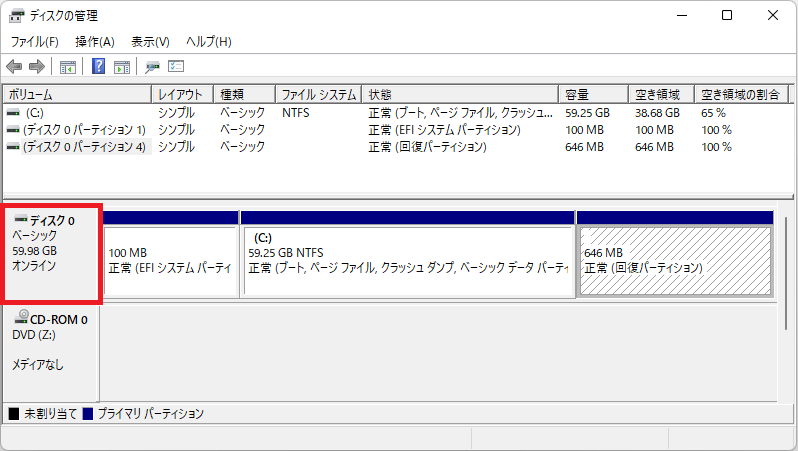Open the 操作(A) menu
The width and height of the screenshot is (798, 451).
pyautogui.click(x=95, y=42)
